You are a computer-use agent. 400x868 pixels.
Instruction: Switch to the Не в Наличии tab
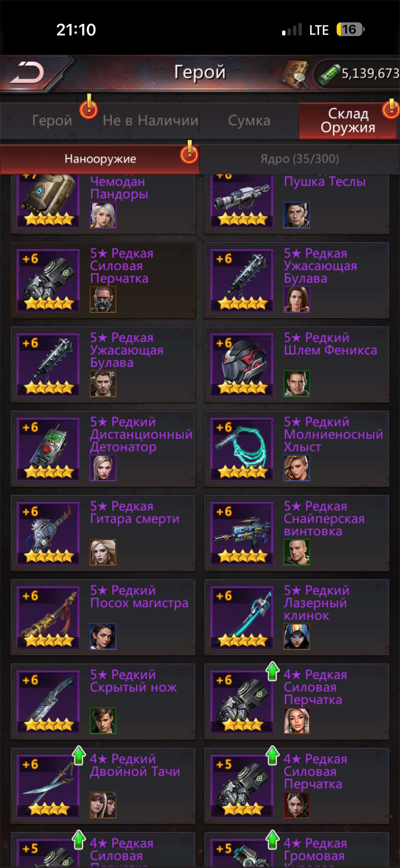[150, 121]
